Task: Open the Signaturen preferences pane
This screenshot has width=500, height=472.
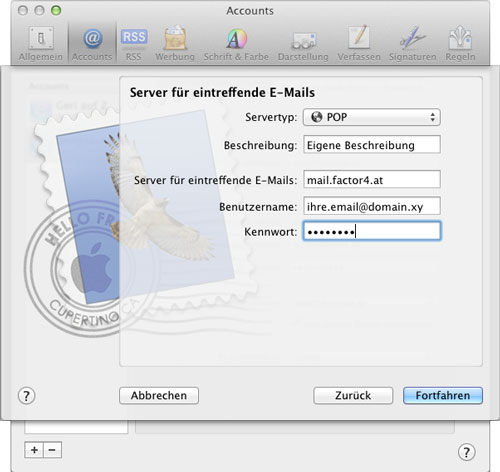Action: tap(412, 44)
